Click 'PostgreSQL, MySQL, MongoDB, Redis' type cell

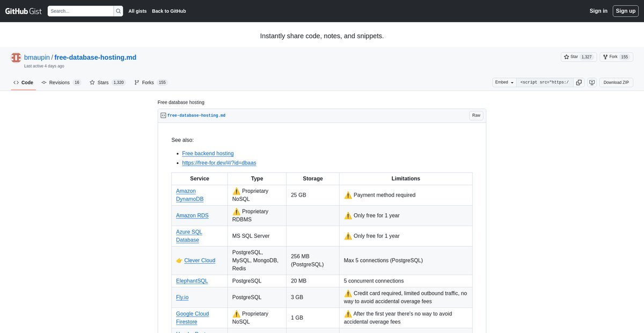[x=257, y=260]
